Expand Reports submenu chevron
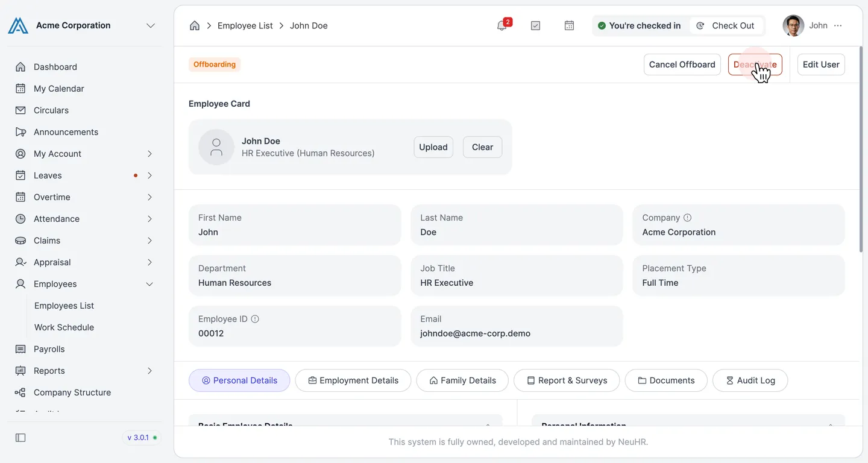Image resolution: width=868 pixels, height=463 pixels. (149, 371)
